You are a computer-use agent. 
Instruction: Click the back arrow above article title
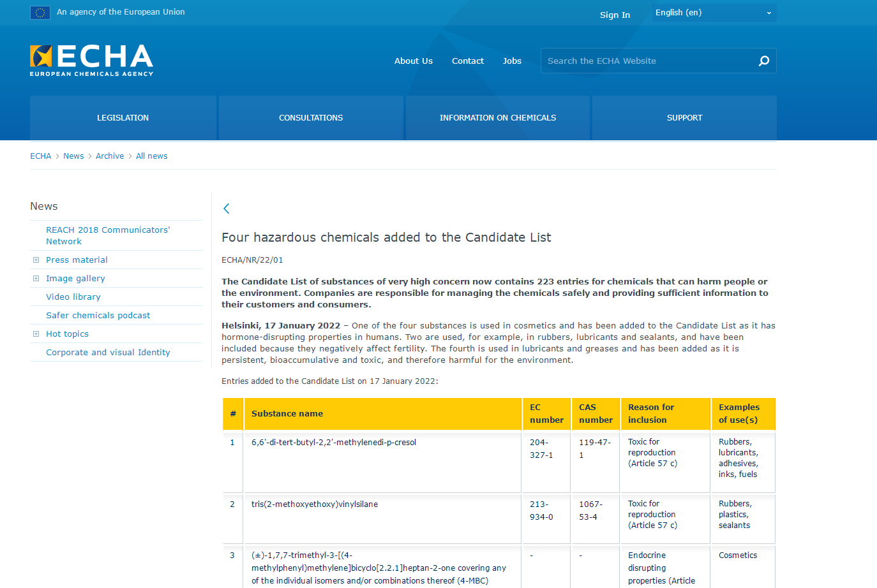[x=226, y=209]
